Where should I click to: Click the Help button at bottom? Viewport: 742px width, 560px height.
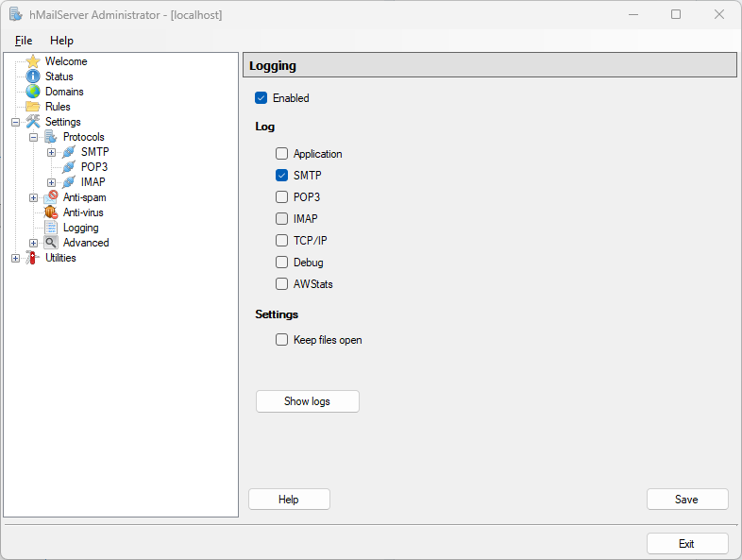(289, 500)
